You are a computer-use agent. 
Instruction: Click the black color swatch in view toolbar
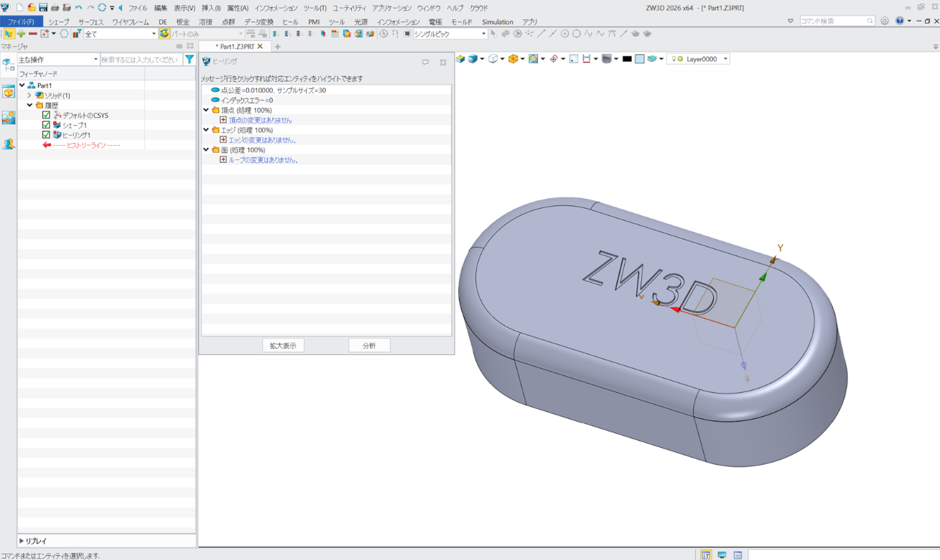pos(627,59)
